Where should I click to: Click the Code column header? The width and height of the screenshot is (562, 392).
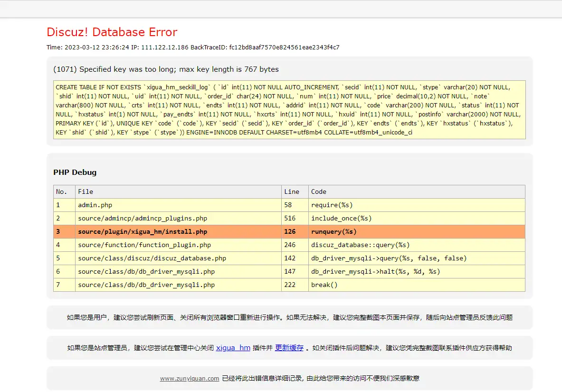pos(318,191)
